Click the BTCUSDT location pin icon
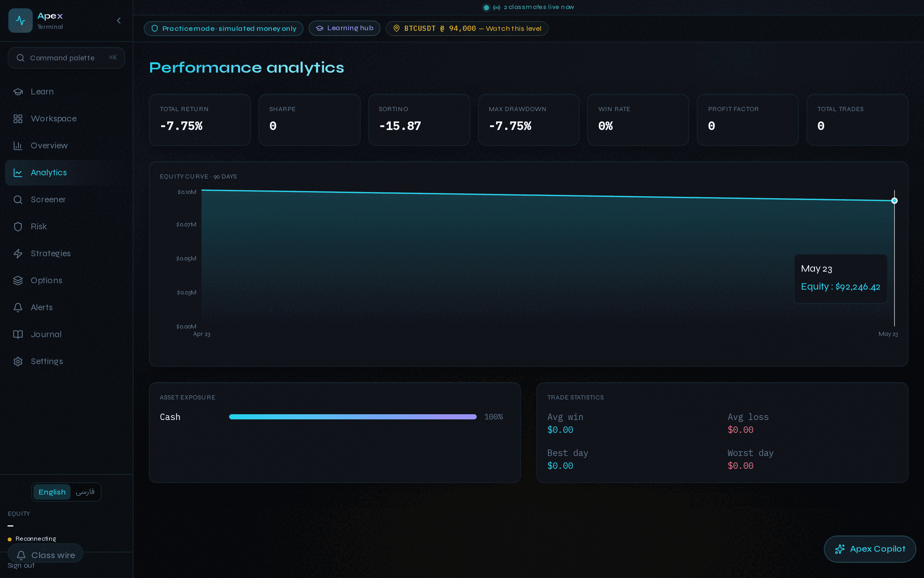The height and width of the screenshot is (578, 924). 396,28
